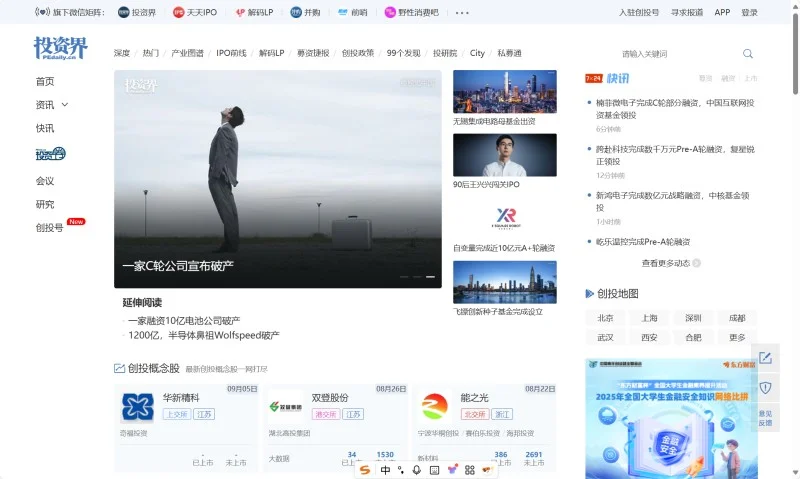Open the 天天IPO WeChat account icon
Screen dimensions: 800x479
(x=178, y=12)
